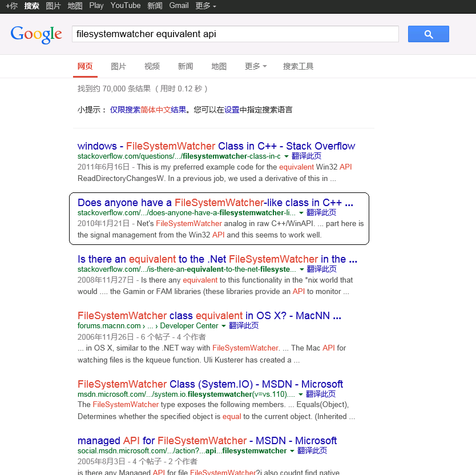Image resolution: width=476 pixels, height=475 pixels.
Task: Expand arrow next to is-there-an-equivalent URL
Action: point(301,269)
